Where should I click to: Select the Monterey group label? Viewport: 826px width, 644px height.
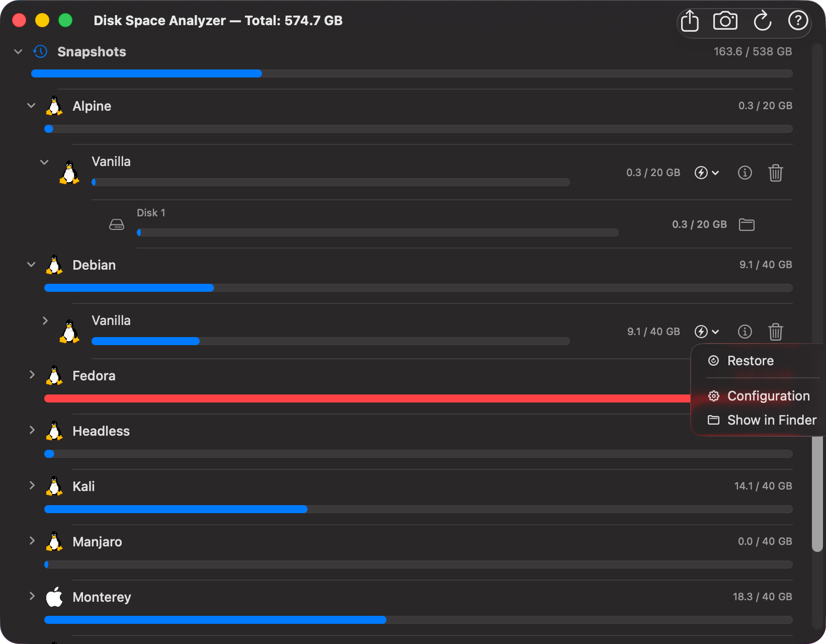point(102,597)
